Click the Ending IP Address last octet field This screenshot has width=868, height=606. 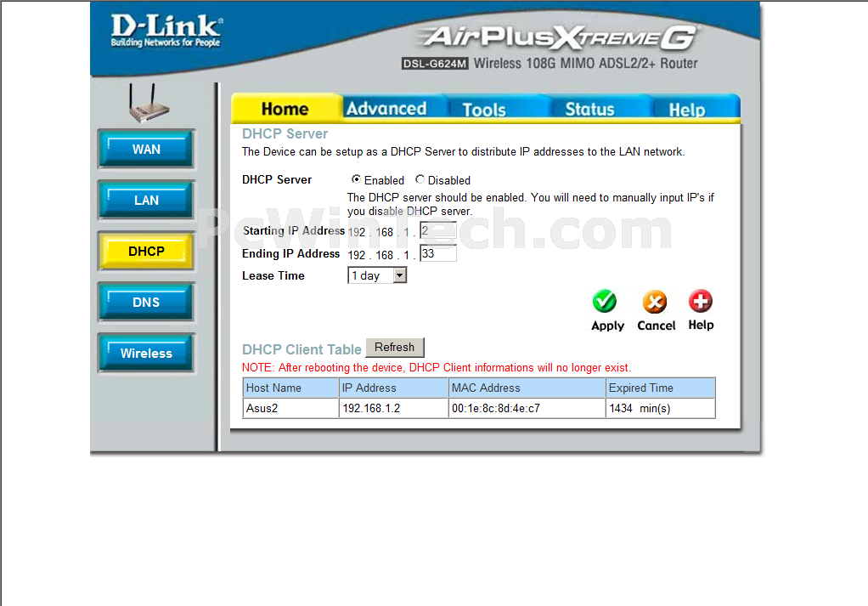(x=438, y=253)
